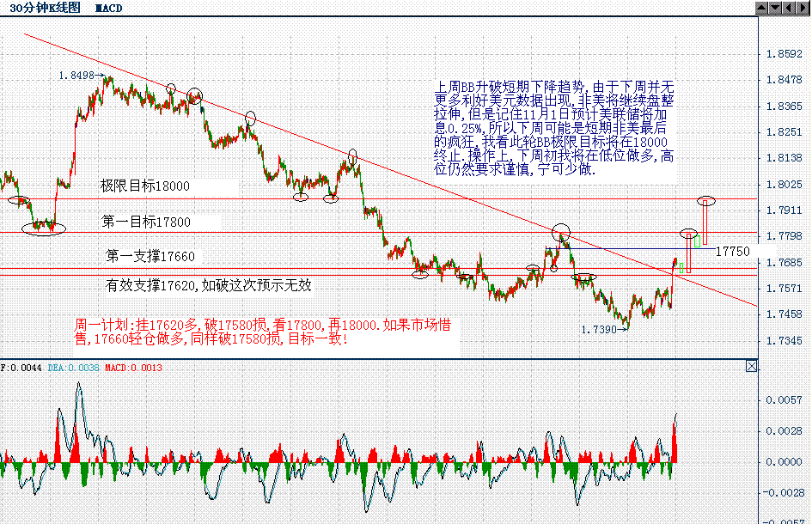The height and width of the screenshot is (524, 812).
Task: Click the 0.0000 MACD axis label
Action: [784, 462]
